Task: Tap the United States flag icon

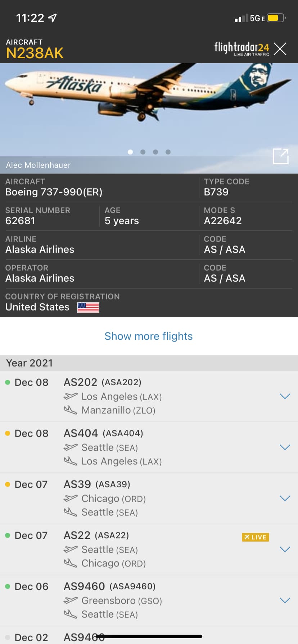Action: (88, 307)
